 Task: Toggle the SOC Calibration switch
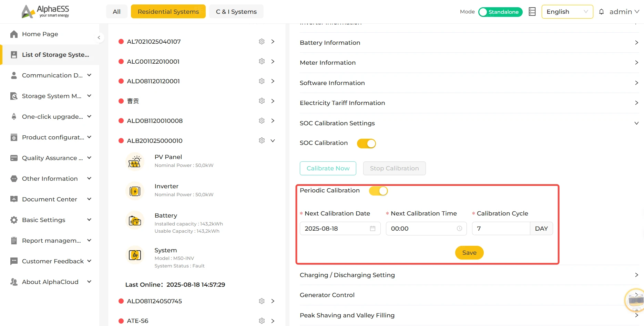click(366, 144)
